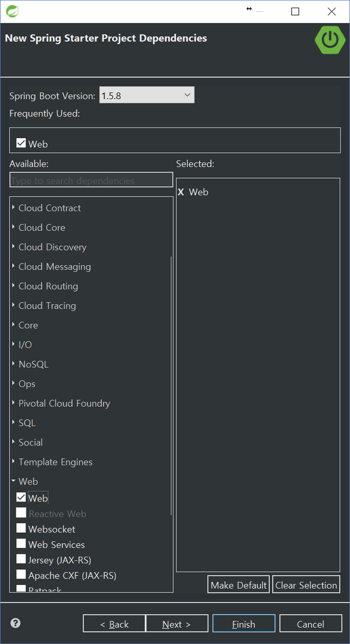Screen dimensions: 350x644
Task: Expand the NoSQL category
Action: pos(13,364)
